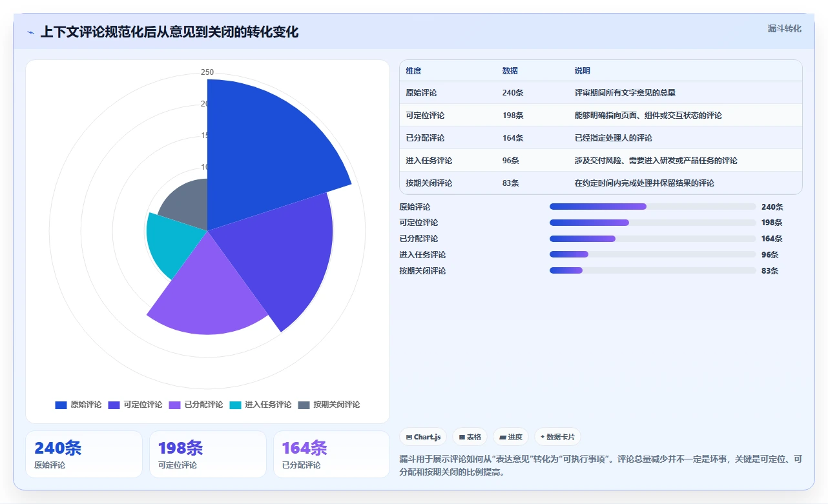Click the 已分配评论 progress bar
The image size is (828, 504).
[652, 239]
